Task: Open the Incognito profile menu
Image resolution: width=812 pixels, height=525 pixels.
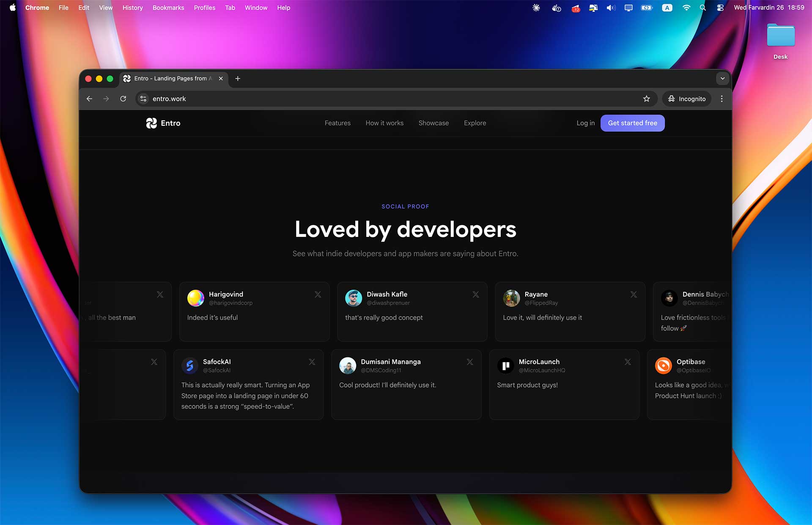Action: (687, 99)
